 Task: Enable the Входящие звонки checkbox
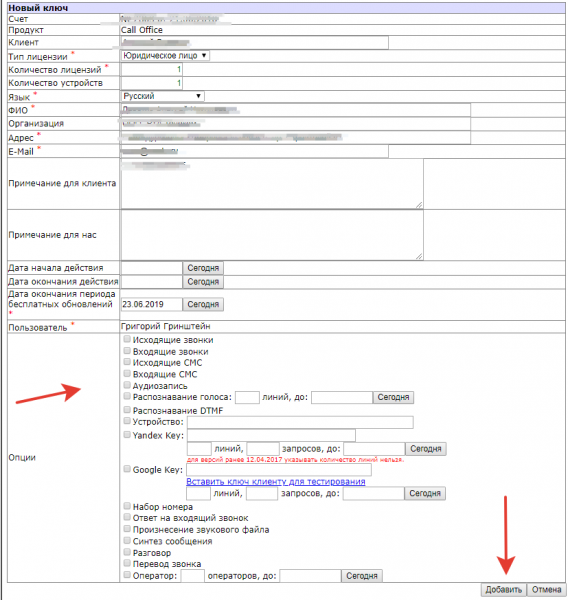tap(127, 351)
